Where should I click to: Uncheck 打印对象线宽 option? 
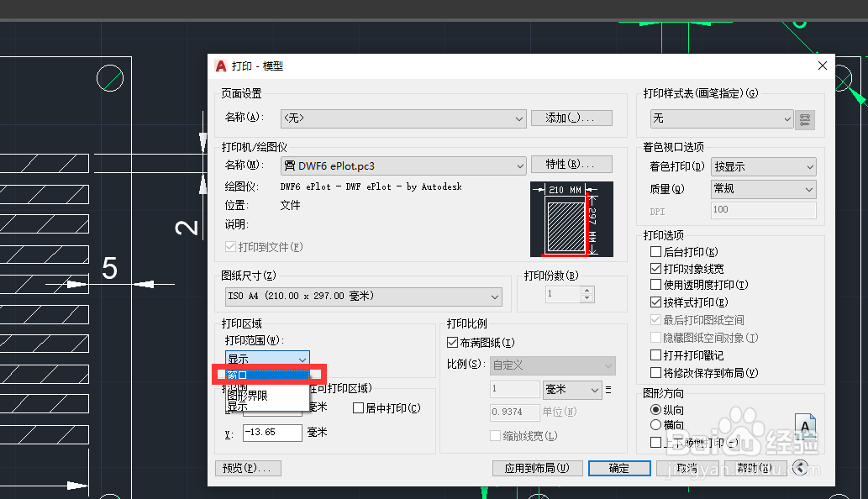pos(655,268)
